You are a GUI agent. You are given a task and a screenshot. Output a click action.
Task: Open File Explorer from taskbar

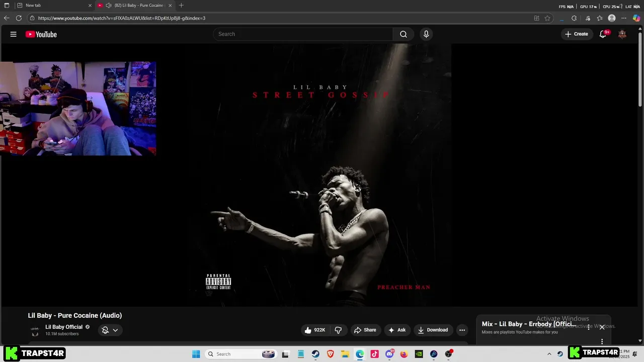click(x=345, y=354)
